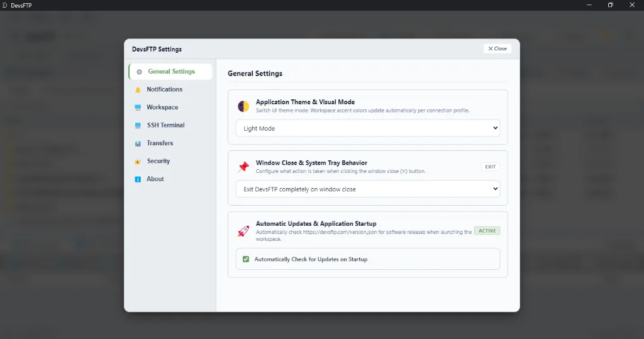The image size is (644, 339).
Task: Click the DevsFTP logo in the title bar
Action: tap(4, 5)
